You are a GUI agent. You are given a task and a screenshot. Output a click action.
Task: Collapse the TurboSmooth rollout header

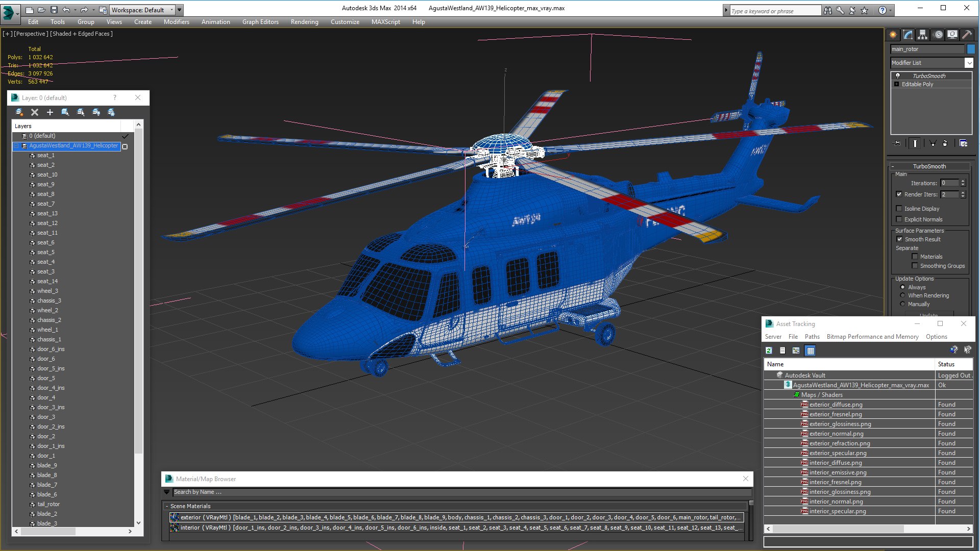tap(929, 166)
